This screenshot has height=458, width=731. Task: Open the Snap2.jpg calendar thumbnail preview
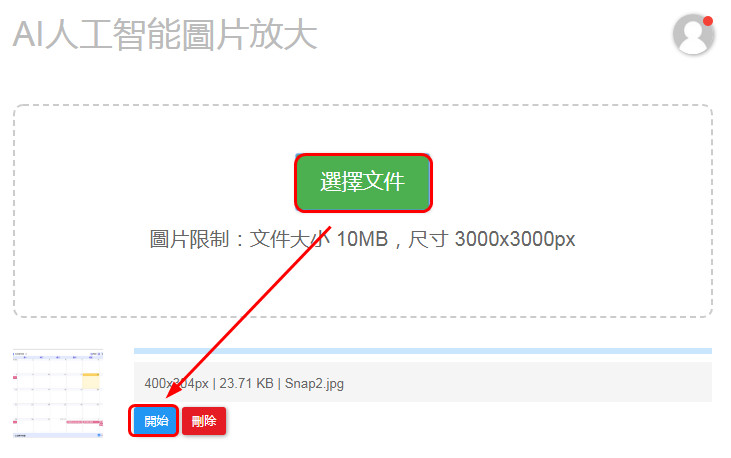[58, 394]
